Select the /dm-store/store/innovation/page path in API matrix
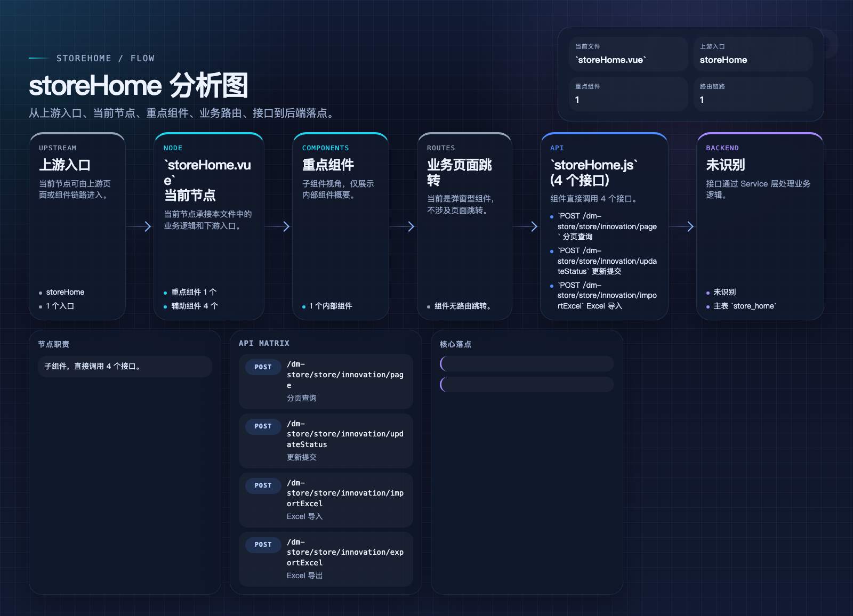Image resolution: width=853 pixels, height=616 pixels. pos(345,375)
